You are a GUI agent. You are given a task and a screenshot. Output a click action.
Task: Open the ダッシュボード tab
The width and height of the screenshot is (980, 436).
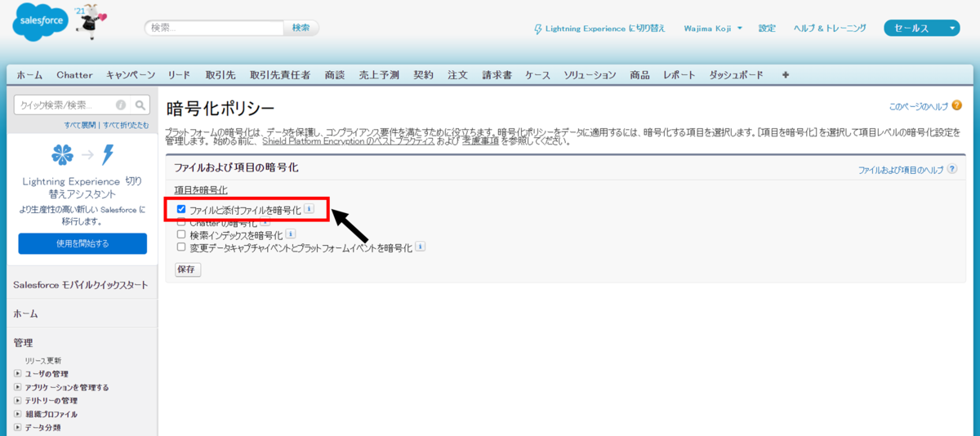click(736, 75)
